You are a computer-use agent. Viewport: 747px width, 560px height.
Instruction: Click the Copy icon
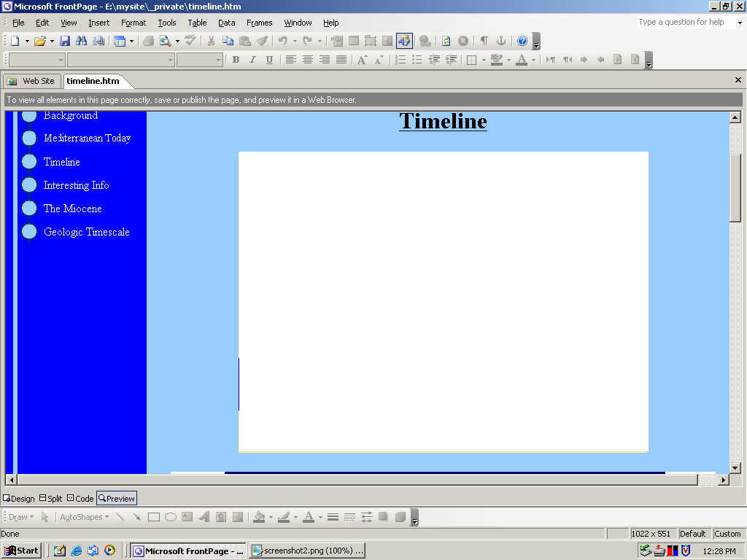tap(228, 41)
